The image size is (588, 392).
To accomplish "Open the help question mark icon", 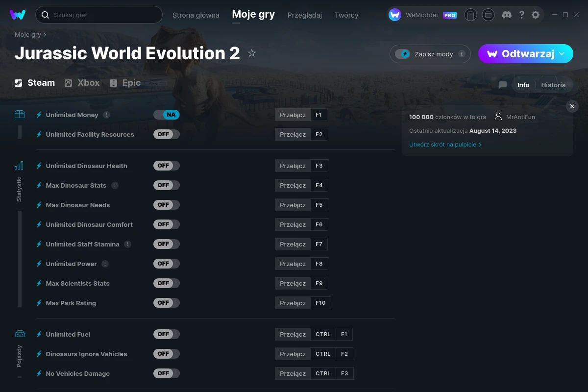I will 522,15.
